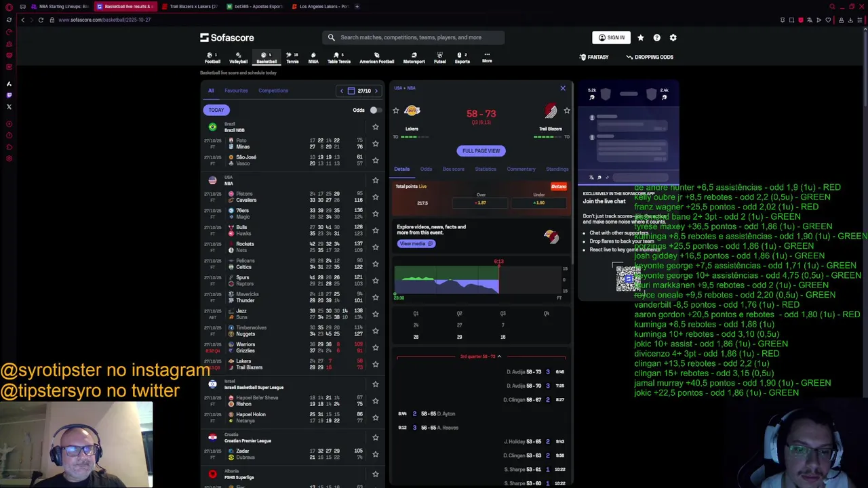
Task: Reload the page in browser toolbar
Action: 41,20
